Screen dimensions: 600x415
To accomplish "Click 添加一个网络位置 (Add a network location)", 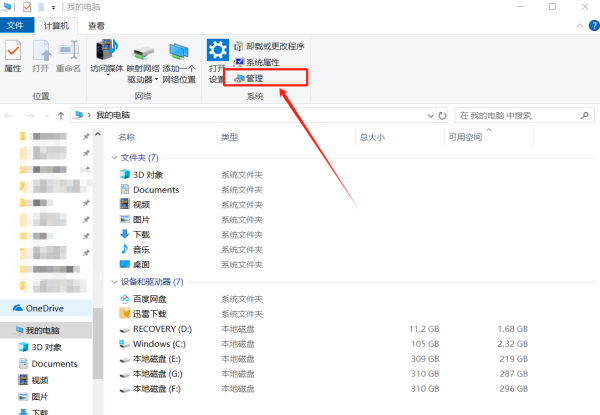I will click(179, 60).
